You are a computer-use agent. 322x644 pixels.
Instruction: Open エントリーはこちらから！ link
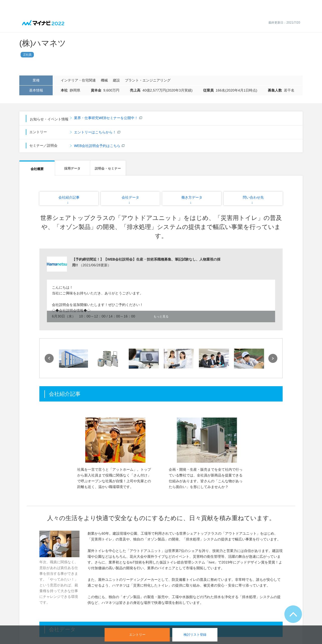click(x=95, y=132)
